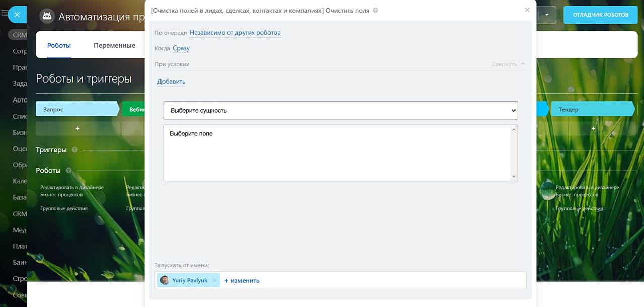Switch to Роботы tab

(x=59, y=45)
